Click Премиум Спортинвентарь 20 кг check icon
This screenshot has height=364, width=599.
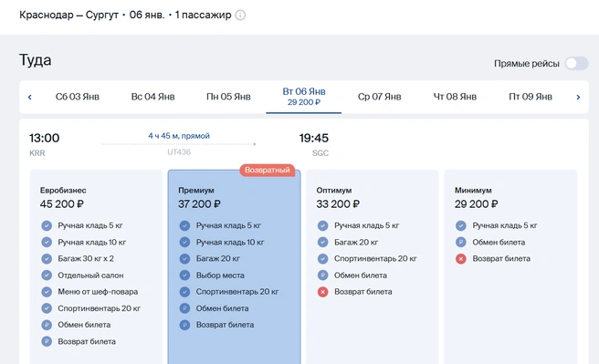point(184,292)
